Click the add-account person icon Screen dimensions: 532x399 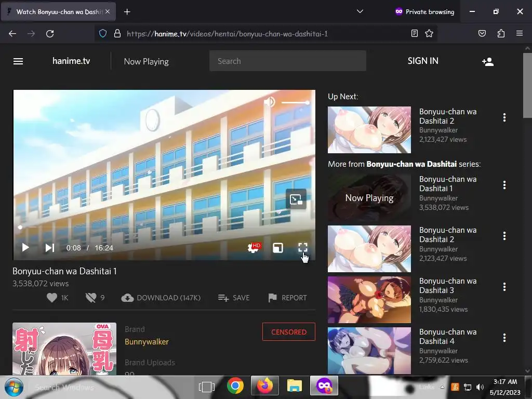(x=487, y=61)
